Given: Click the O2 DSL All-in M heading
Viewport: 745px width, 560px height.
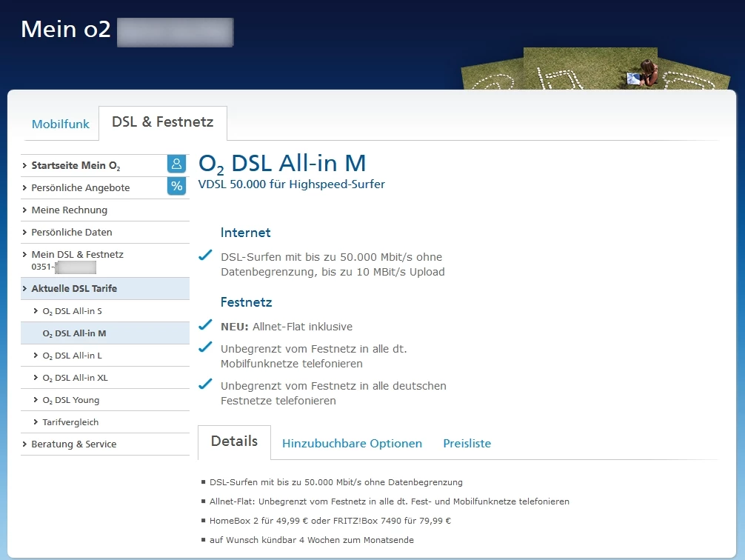Looking at the screenshot, I should [282, 164].
